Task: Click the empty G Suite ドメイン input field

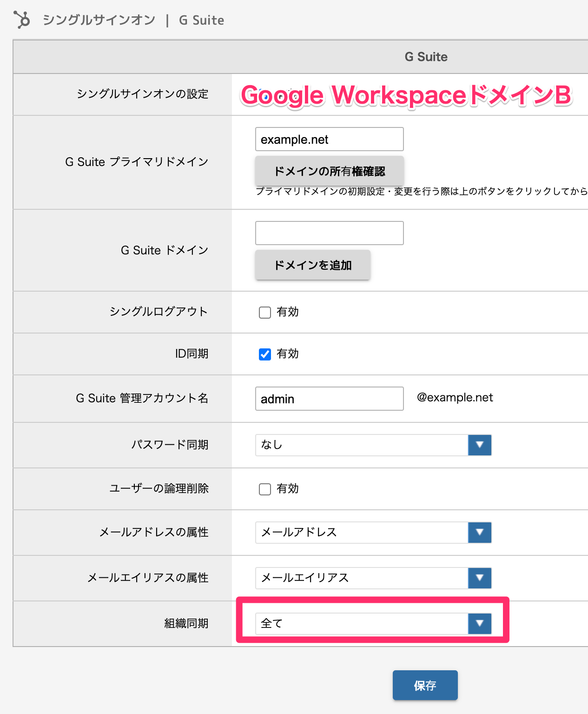Action: point(330,233)
